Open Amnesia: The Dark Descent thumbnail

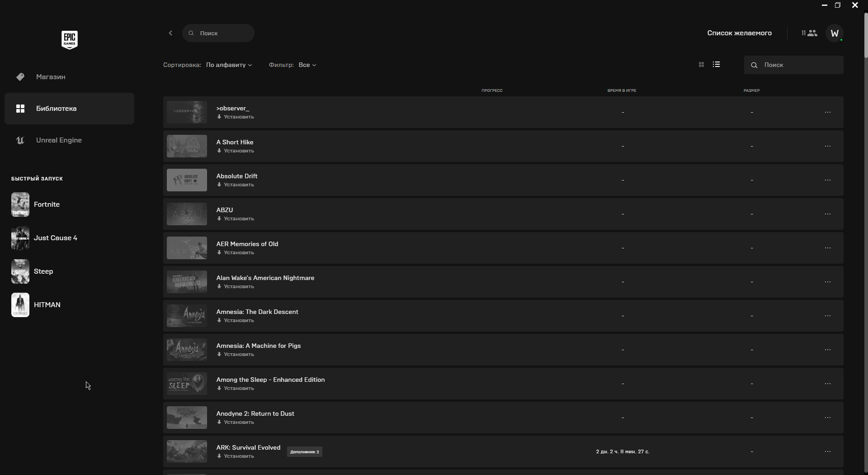coord(187,316)
